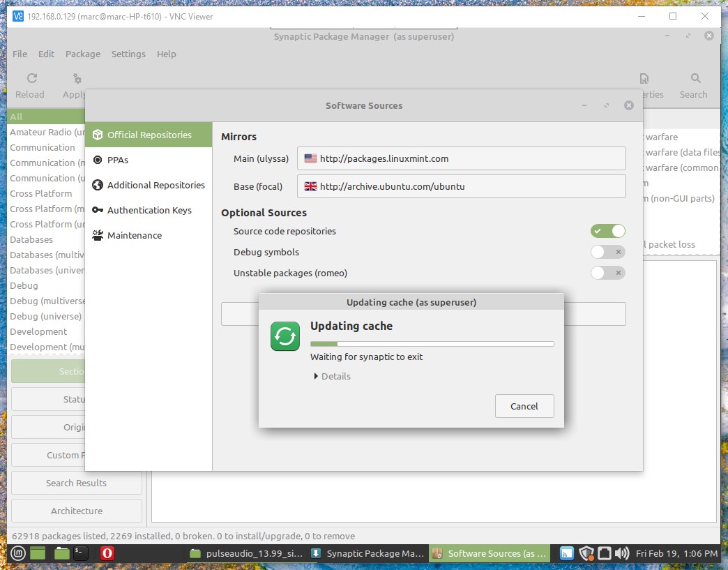Click the Additional Repositories globe icon
This screenshot has height=570, width=728.
click(98, 185)
